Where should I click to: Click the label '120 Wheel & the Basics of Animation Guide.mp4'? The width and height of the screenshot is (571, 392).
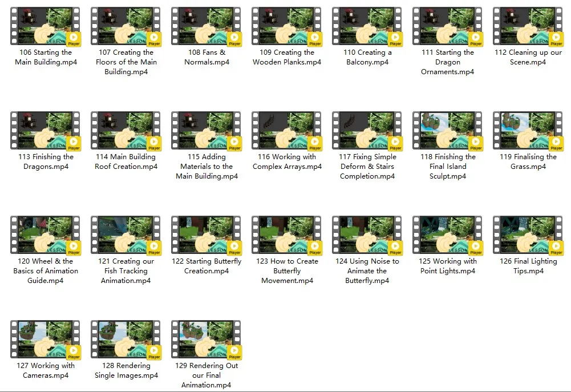click(x=46, y=271)
